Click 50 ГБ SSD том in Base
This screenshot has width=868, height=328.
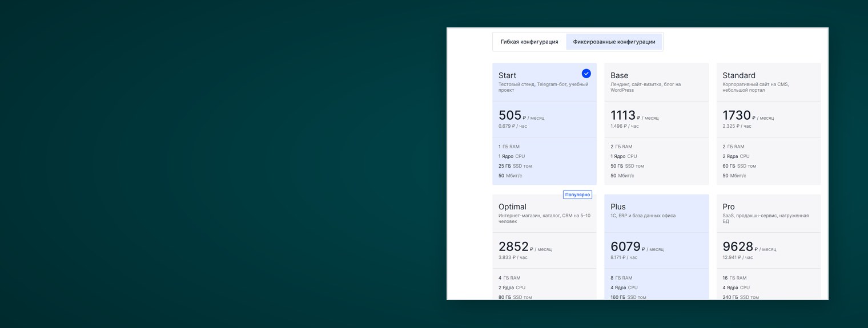[x=627, y=166]
